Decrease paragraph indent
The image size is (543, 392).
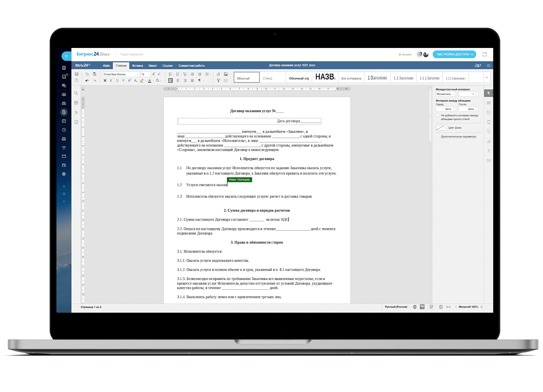click(192, 74)
